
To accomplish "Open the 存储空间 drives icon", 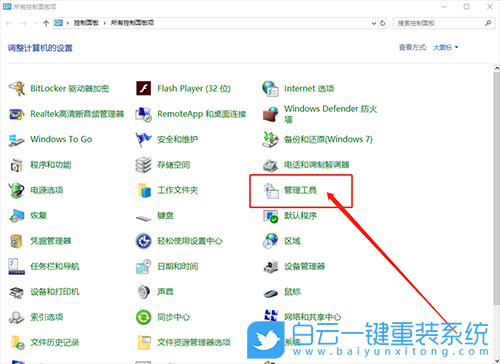I will [143, 165].
